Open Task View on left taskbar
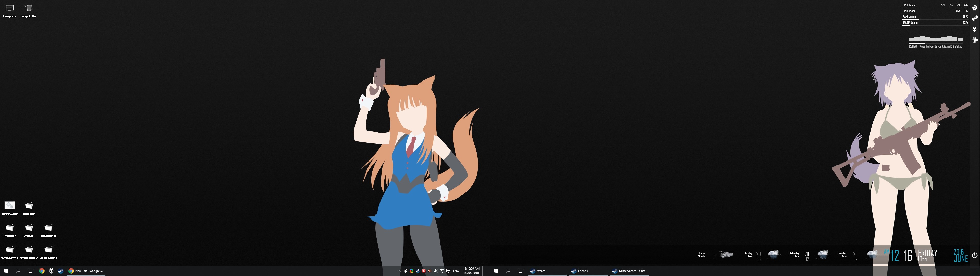980x276 pixels. pyautogui.click(x=30, y=271)
